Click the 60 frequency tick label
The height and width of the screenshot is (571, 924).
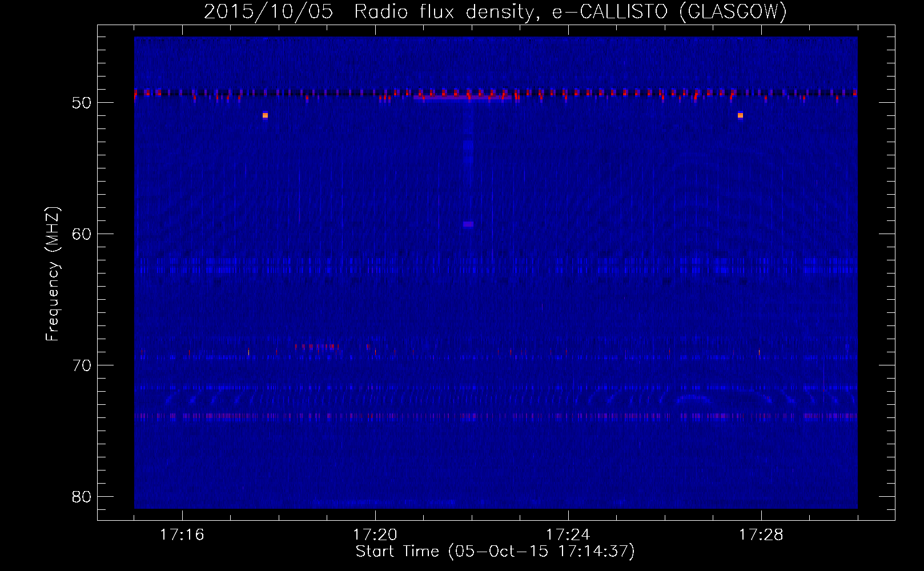point(82,234)
